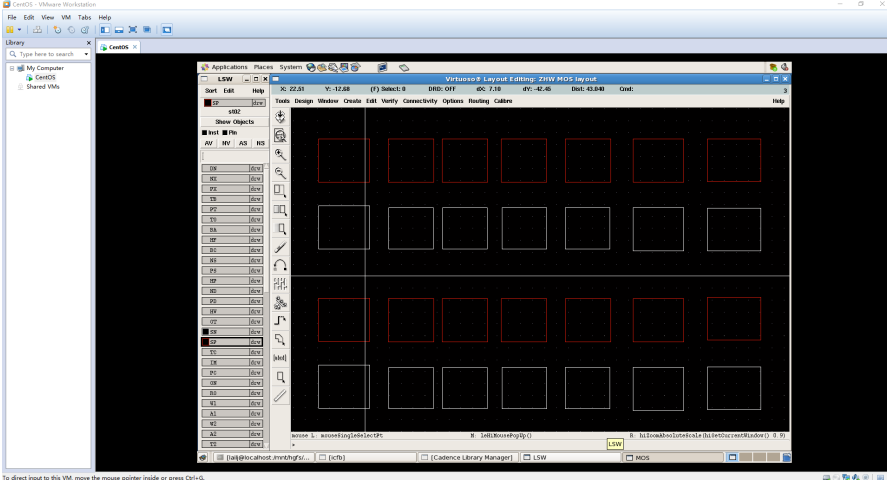This screenshot has width=888, height=480.
Task: Toggle drw visibility for SP layer row
Action: (x=256, y=342)
